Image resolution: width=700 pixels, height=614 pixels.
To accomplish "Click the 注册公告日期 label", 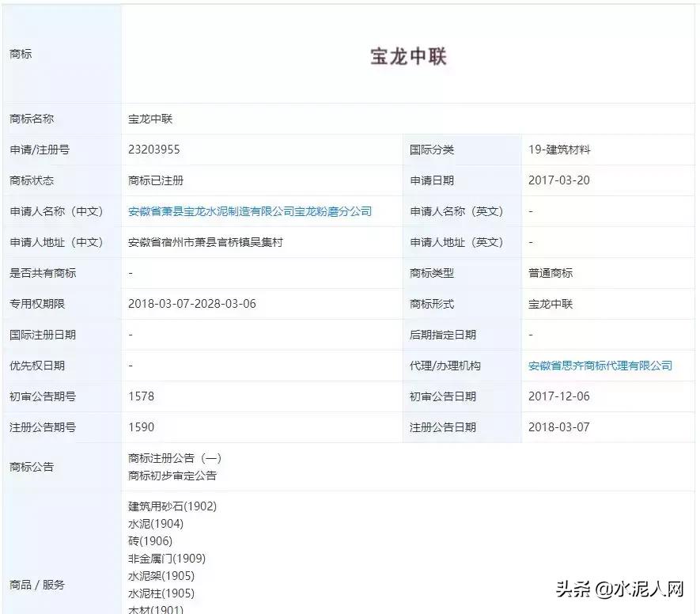I will tap(443, 427).
